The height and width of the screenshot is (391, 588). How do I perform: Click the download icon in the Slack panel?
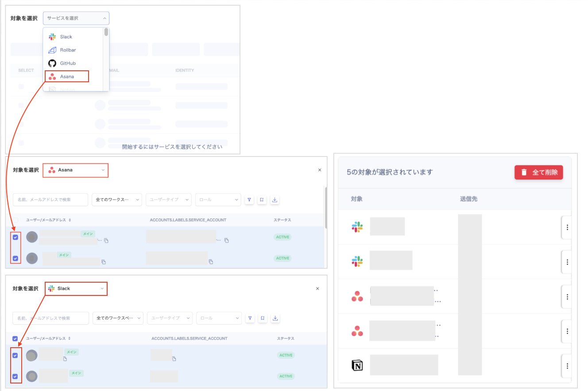[x=275, y=318]
